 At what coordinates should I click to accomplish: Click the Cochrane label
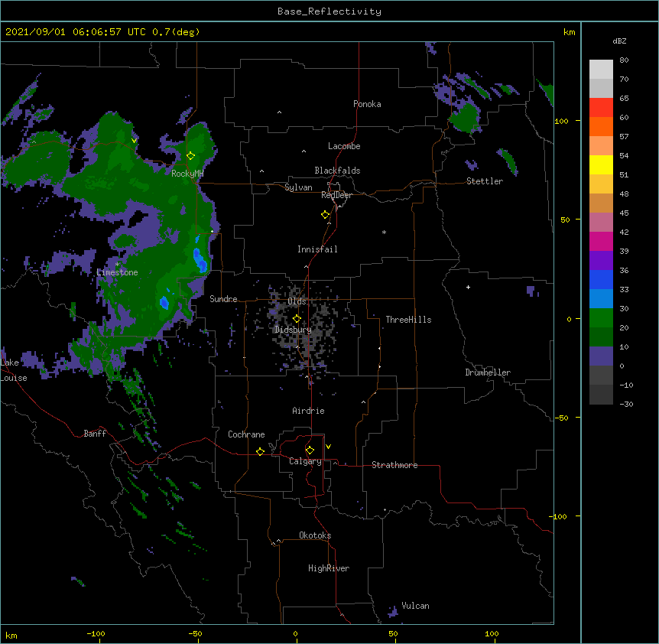pos(246,434)
